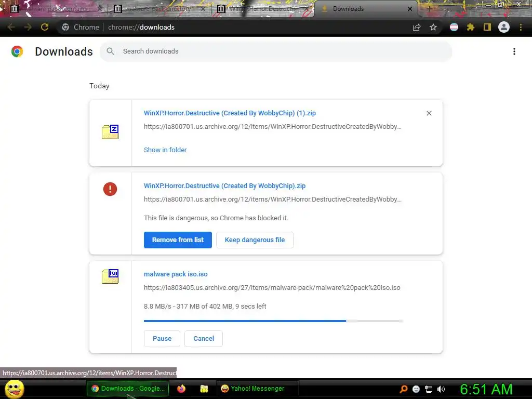
Task: Click the download speed status text
Action: coord(205,307)
